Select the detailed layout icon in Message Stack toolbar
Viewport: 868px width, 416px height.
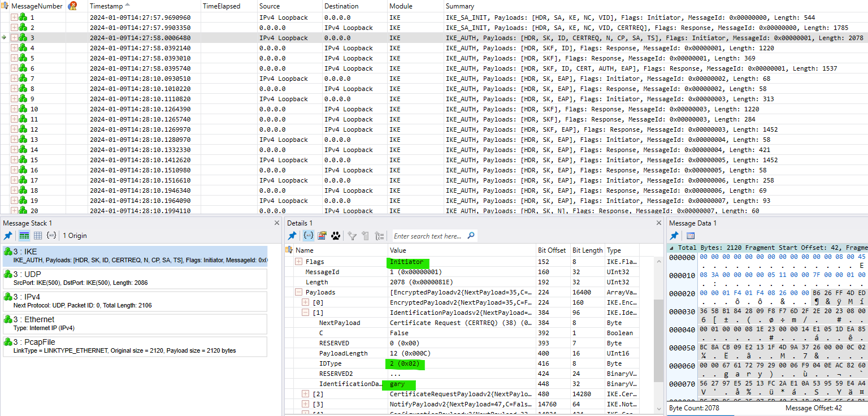coord(24,236)
